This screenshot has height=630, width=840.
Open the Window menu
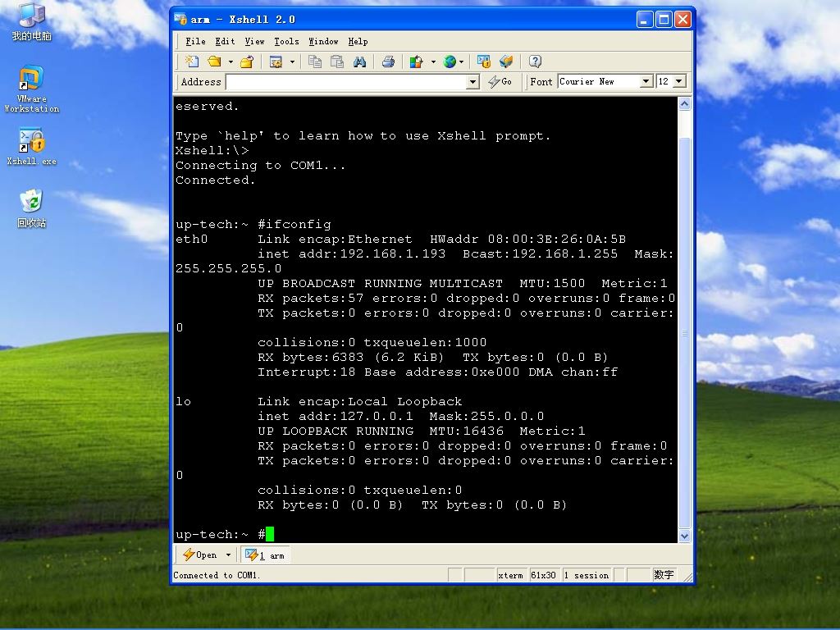tap(323, 41)
